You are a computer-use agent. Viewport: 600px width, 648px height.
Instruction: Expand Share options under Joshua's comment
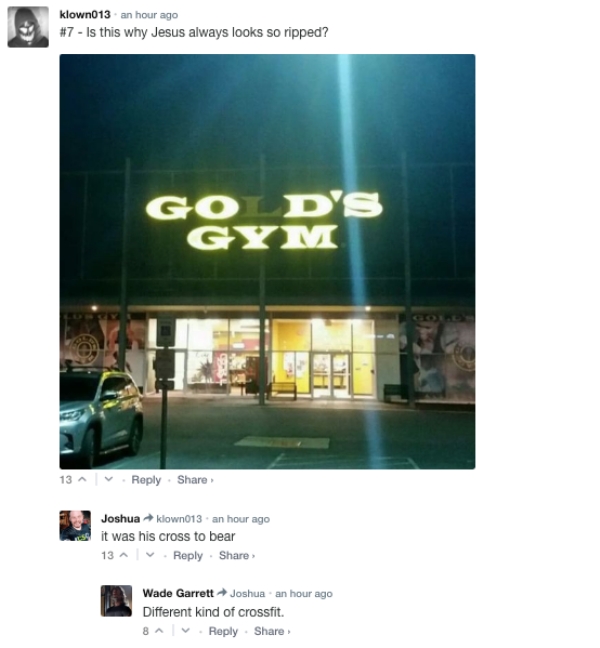[237, 555]
